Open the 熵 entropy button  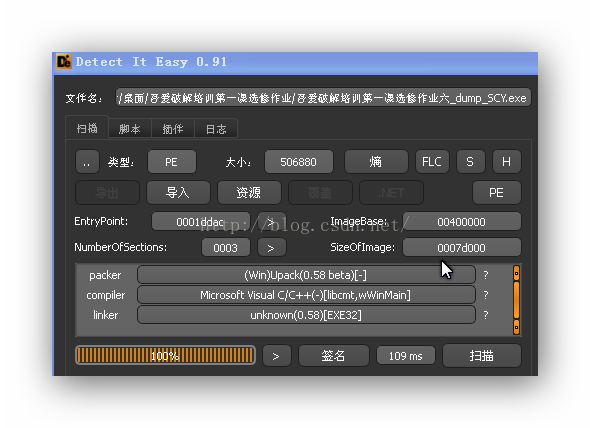(x=376, y=162)
